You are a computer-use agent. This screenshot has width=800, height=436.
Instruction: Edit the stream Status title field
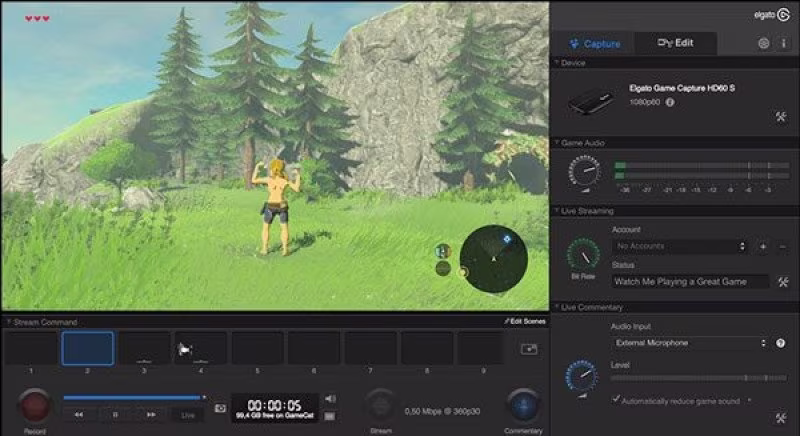(x=690, y=281)
